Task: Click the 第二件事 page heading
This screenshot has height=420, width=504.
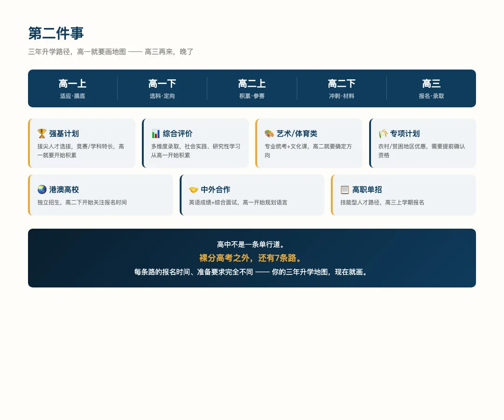Action: [x=56, y=33]
